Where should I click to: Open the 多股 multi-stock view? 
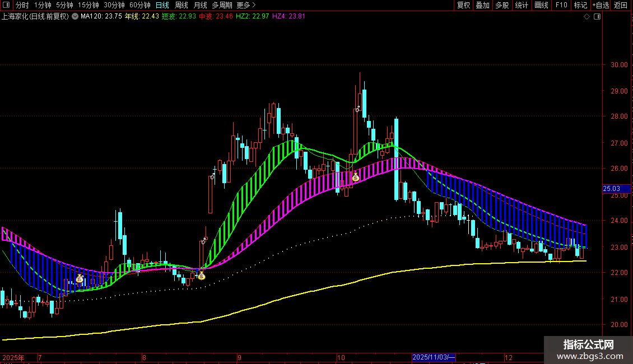502,5
